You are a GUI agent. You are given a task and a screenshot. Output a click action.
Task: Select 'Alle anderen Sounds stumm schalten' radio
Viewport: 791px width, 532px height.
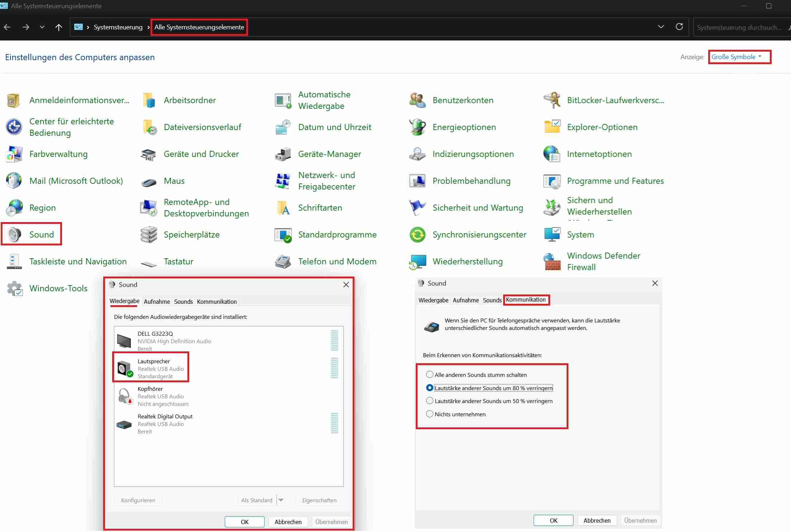point(429,375)
